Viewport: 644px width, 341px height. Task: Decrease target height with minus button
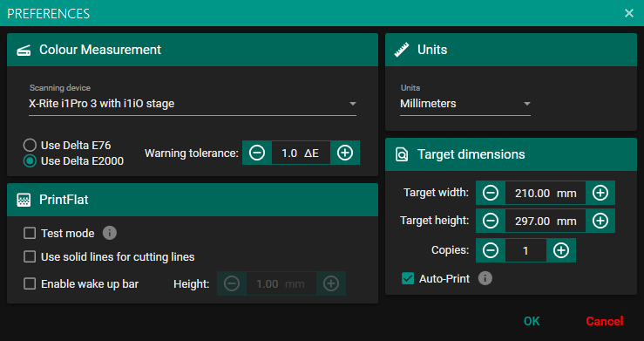click(x=491, y=221)
